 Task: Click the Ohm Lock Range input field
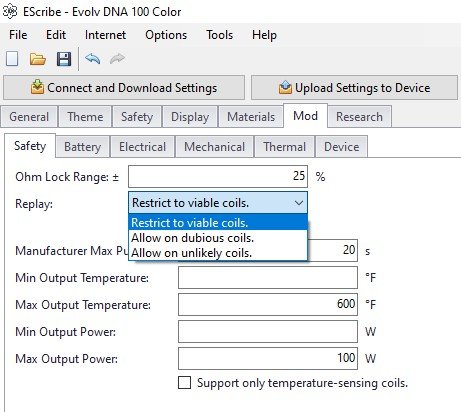pyautogui.click(x=218, y=176)
